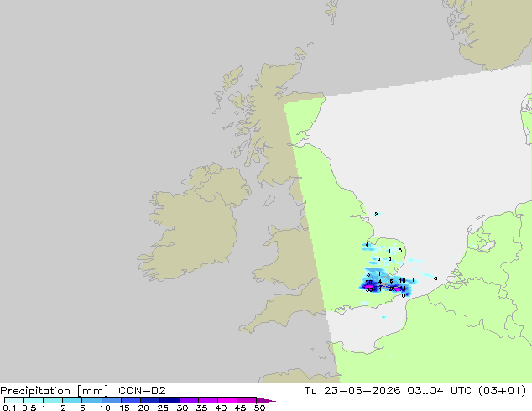Choose the 15–20 mm blue legend swatch
The height and width of the screenshot is (411, 532).
[130, 400]
